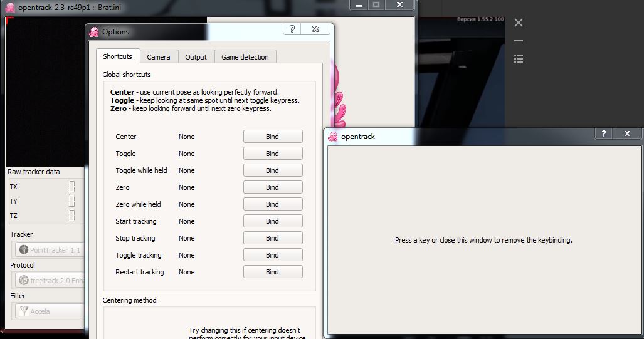Viewport: 644px width, 339px height.
Task: Click help button on opentrack keybinding window
Action: coord(603,133)
